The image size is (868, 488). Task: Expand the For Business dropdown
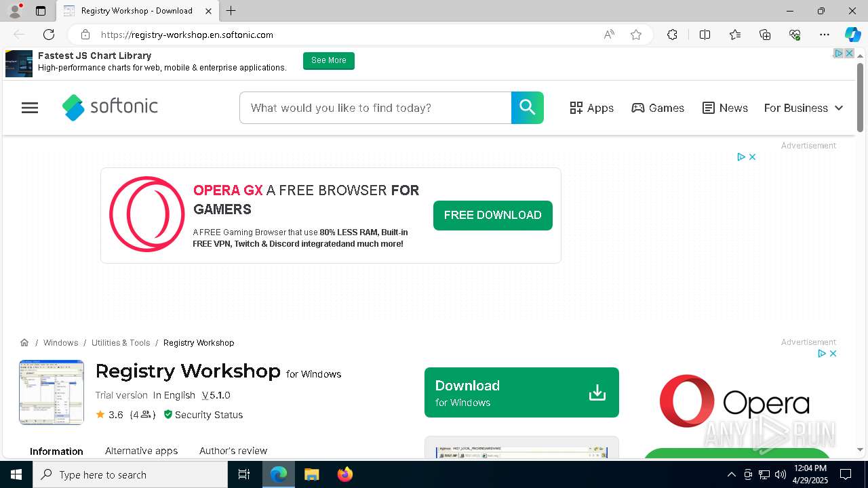pyautogui.click(x=804, y=108)
